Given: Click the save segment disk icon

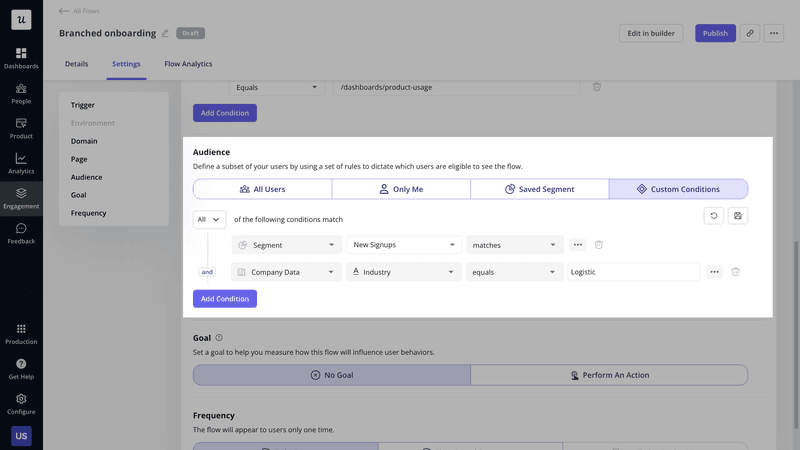Looking at the screenshot, I should (x=738, y=216).
